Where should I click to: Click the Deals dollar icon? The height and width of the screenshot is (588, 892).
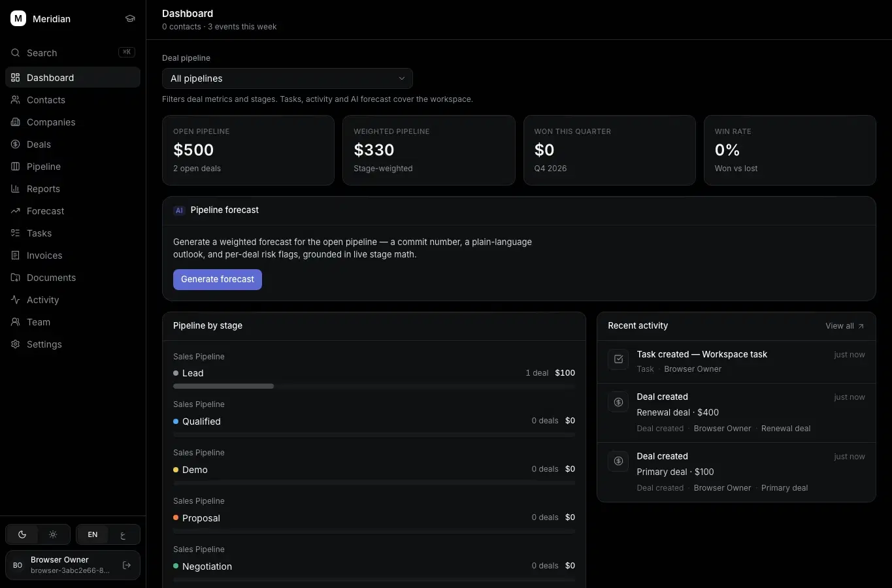click(x=15, y=144)
